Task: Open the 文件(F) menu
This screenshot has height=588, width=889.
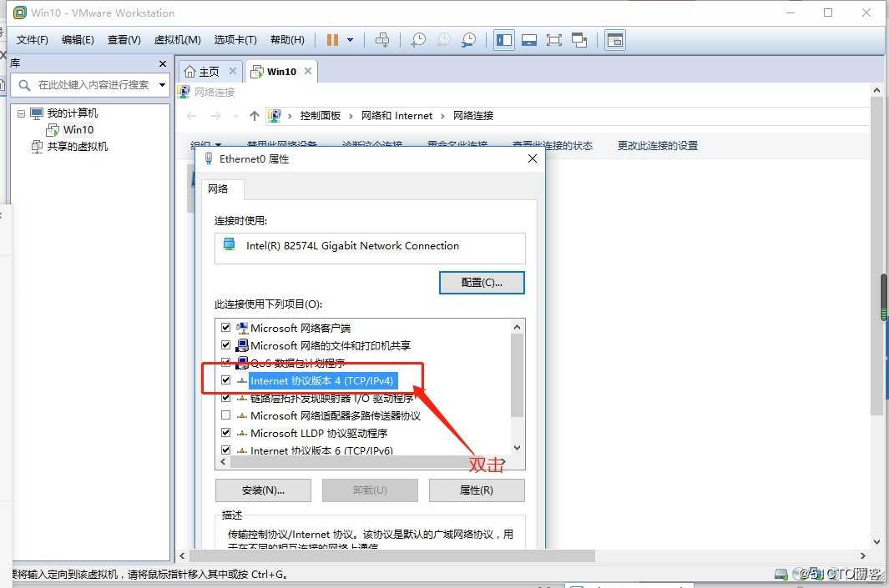Action: coord(32,40)
